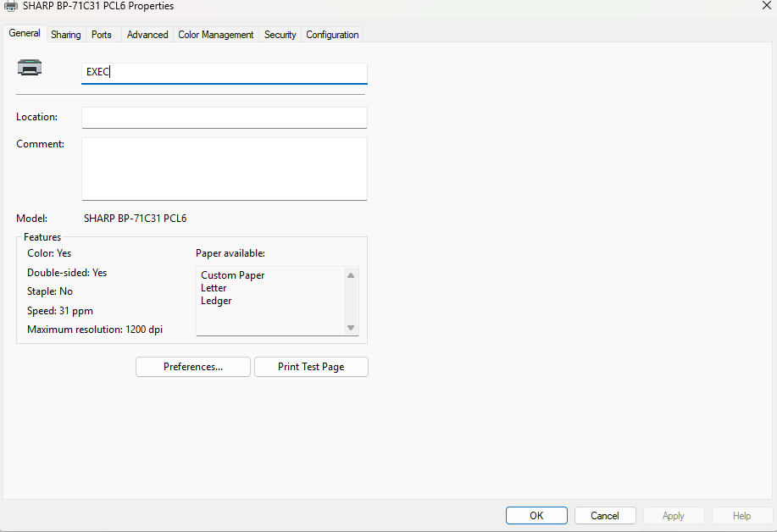Screen dimensions: 777x532
Task: Select Letter in the paper list
Action: click(214, 288)
